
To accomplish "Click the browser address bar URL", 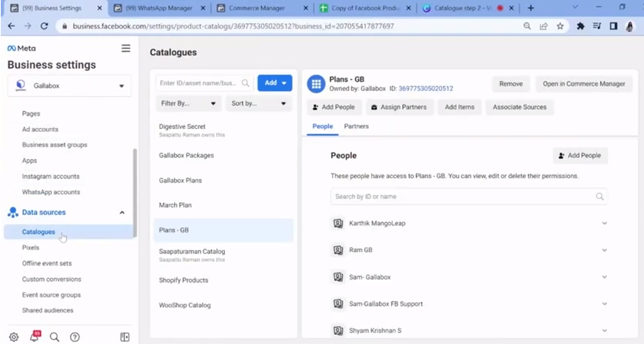I will pyautogui.click(x=233, y=26).
